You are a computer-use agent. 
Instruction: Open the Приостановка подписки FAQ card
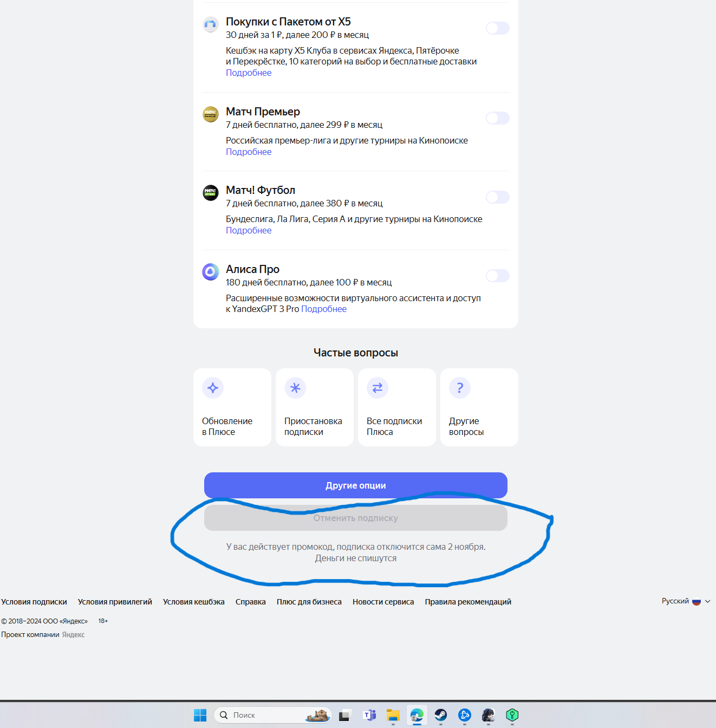[x=315, y=407]
